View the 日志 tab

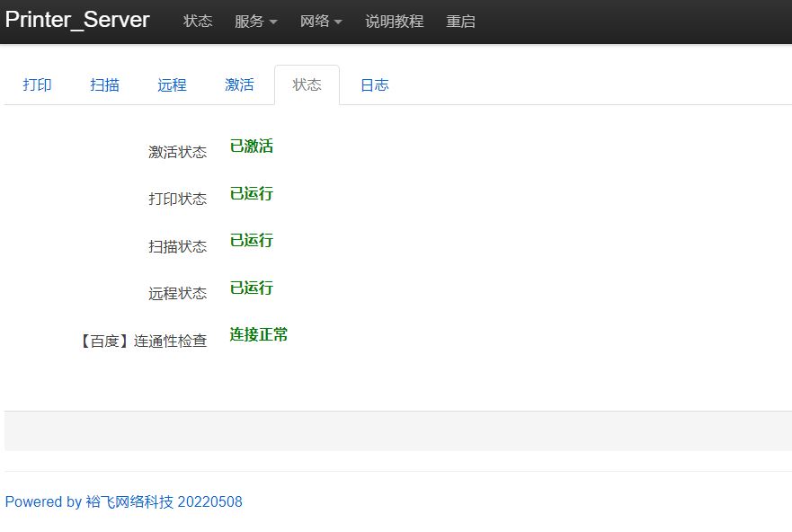(x=374, y=85)
